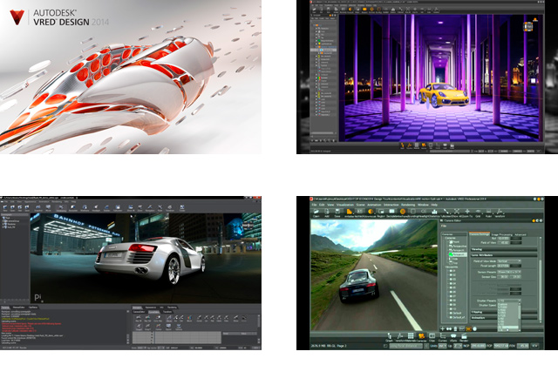558x392 pixels.
Task: Open ClipMaker tab in the silver Audi window
Action: 33,308
